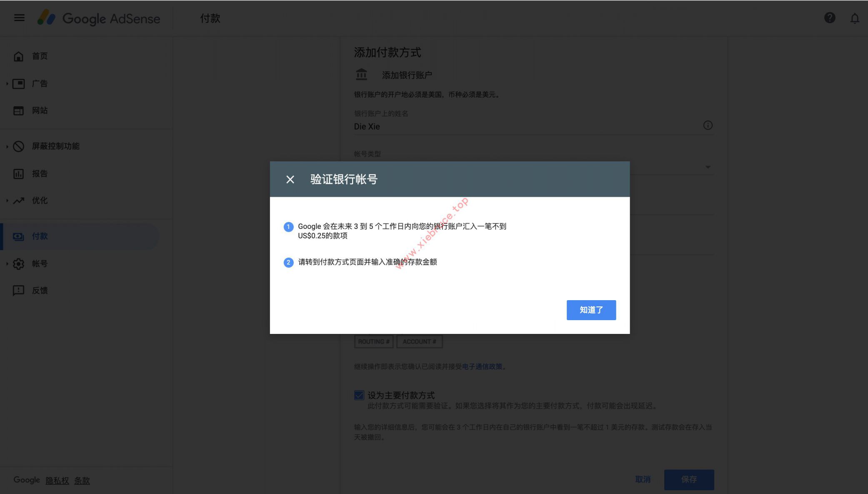Click the optimization trend icon
The image size is (868, 494).
click(18, 201)
